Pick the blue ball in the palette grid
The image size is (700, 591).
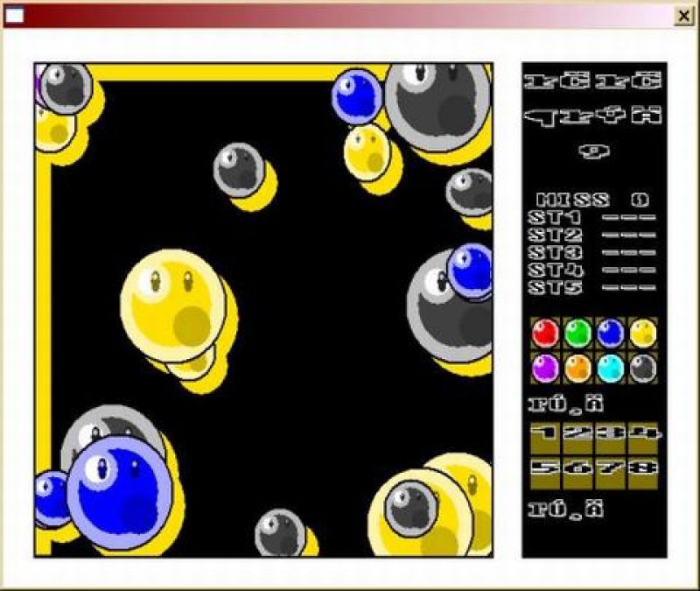point(610,333)
